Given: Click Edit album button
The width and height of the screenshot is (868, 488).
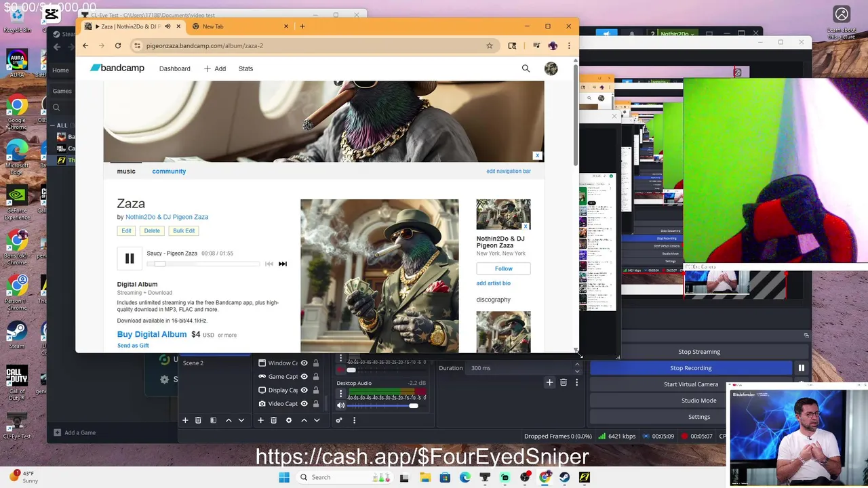Looking at the screenshot, I should (126, 230).
